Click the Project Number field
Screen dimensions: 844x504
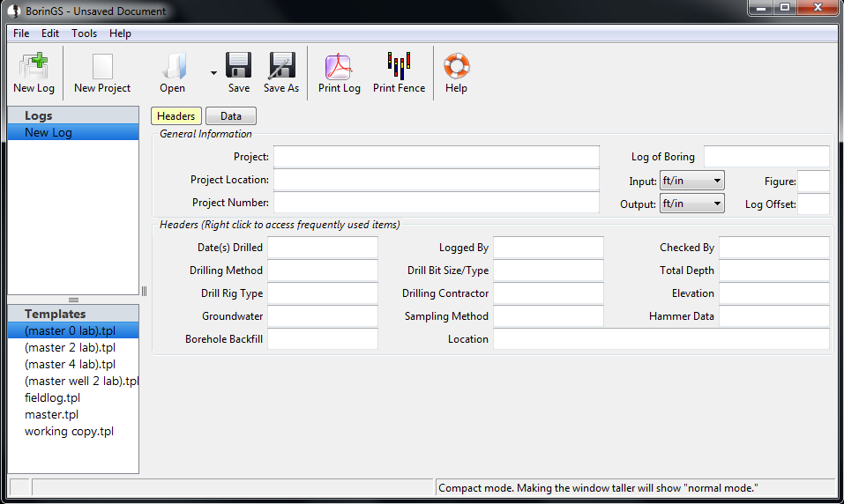pyautogui.click(x=436, y=203)
